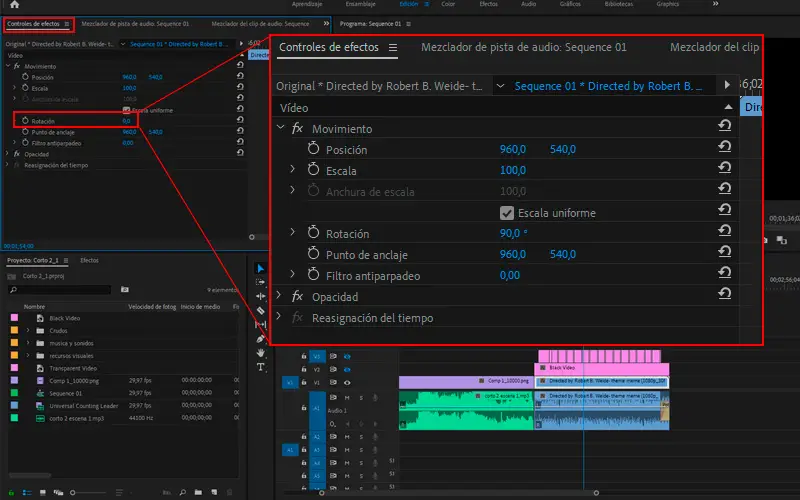
Task: Switch to the Efectos tab in project panel
Action: [89, 260]
